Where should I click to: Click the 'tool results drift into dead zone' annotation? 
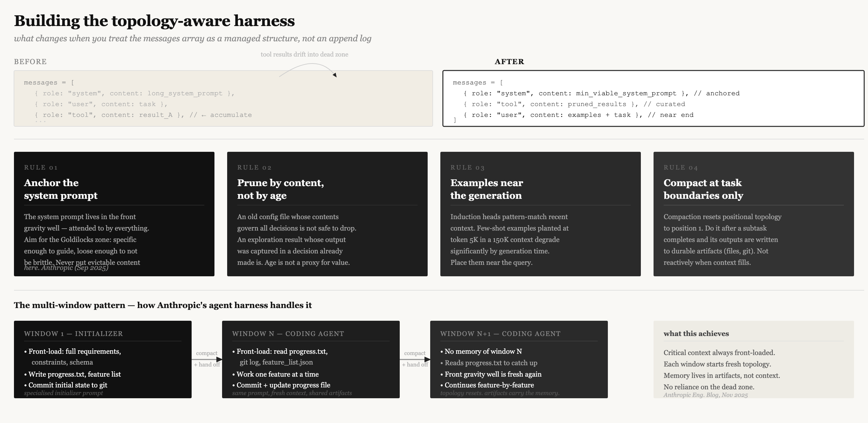pyautogui.click(x=304, y=55)
